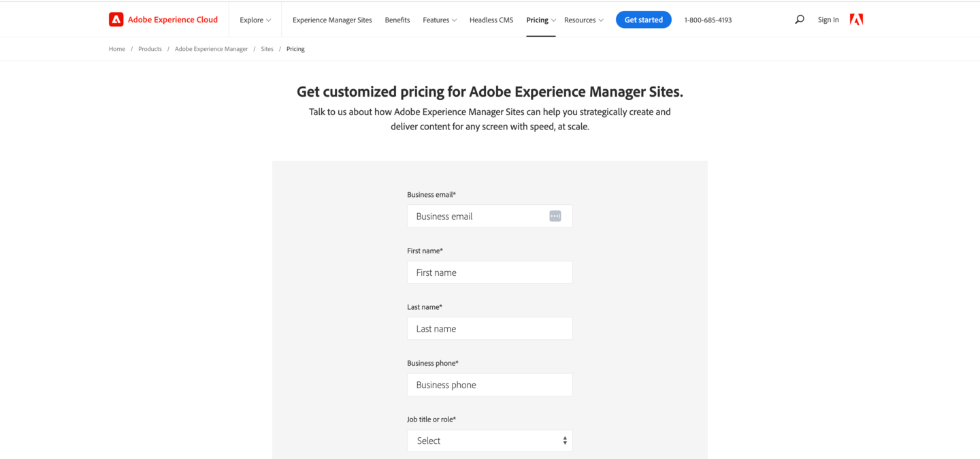Screen dimensions: 980x459
Task: Focus the First name field
Action: pyautogui.click(x=490, y=272)
